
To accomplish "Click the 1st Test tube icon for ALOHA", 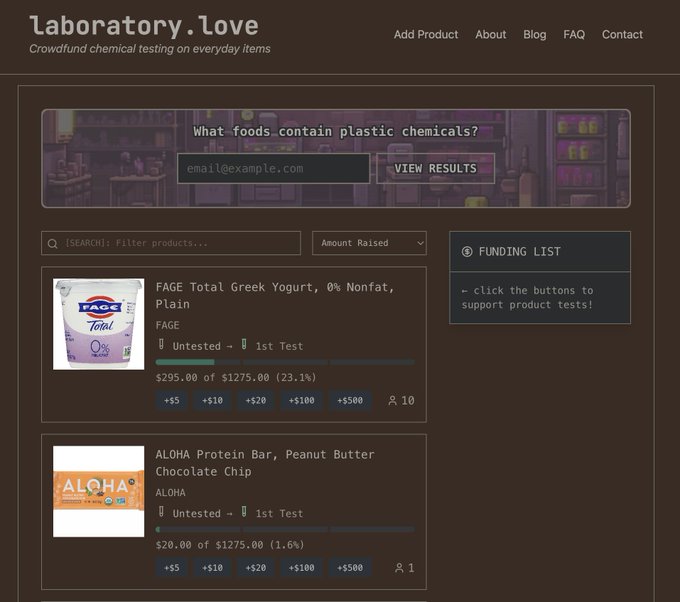I will pos(243,512).
